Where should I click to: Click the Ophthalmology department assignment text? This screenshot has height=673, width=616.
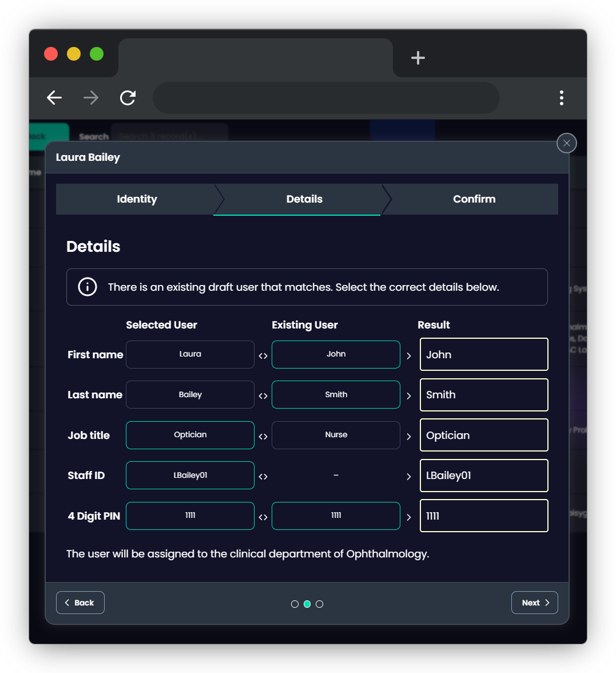[x=248, y=554]
